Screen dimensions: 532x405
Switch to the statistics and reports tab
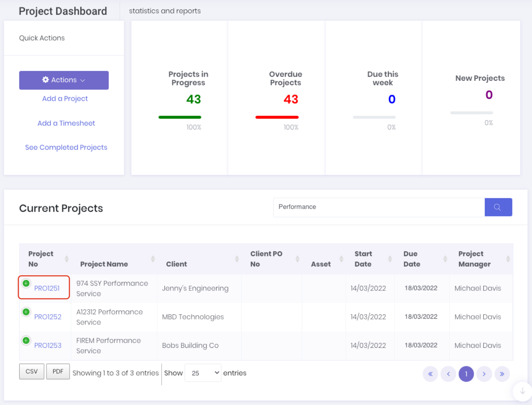[x=165, y=11]
